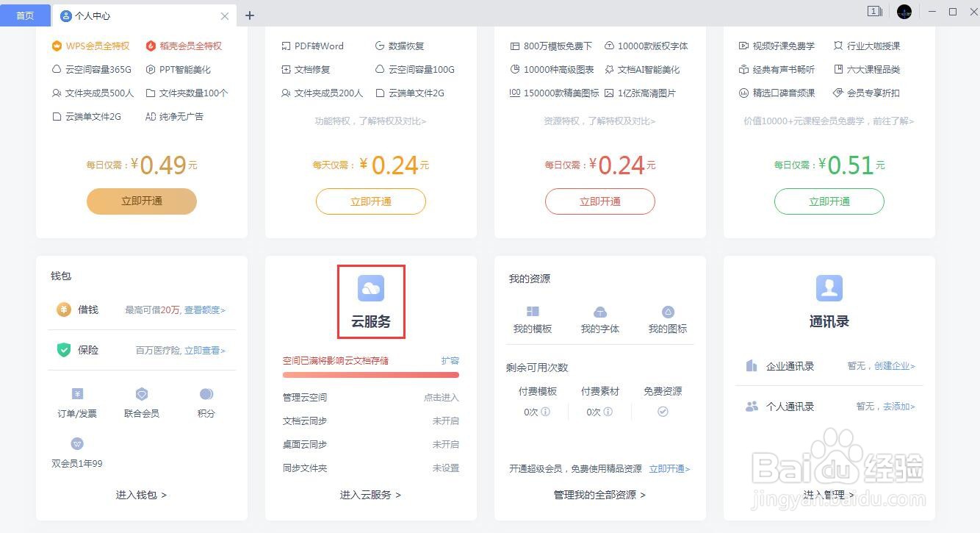Expand 进入钱包 >
The height and width of the screenshot is (533, 980).
[x=142, y=495]
